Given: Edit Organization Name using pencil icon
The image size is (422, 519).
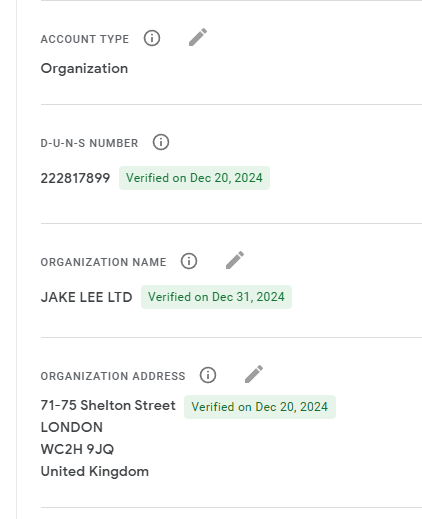Looking at the screenshot, I should 235,260.
